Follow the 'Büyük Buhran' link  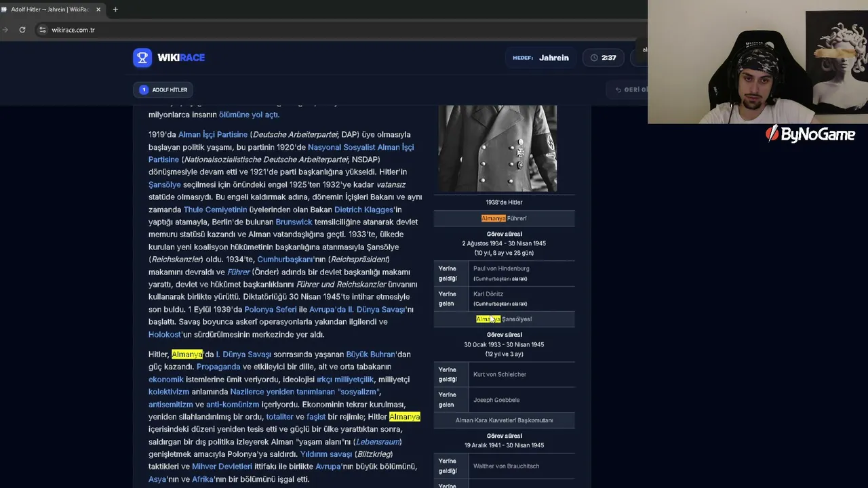371,354
